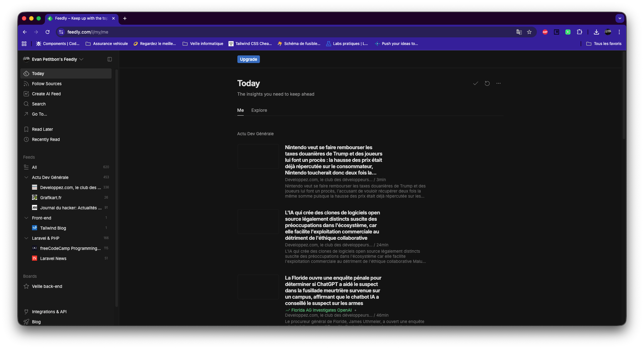
Task: Open the IA clones de logiciels article
Action: 332,225
